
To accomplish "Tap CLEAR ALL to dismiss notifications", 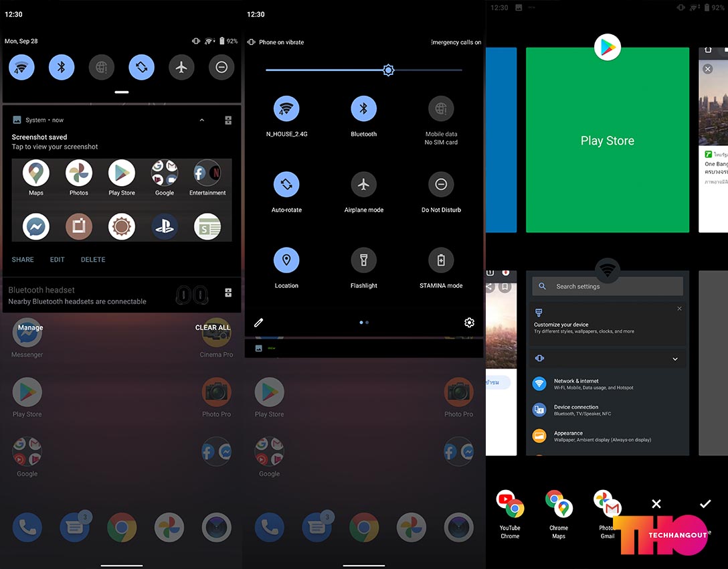I will tap(213, 327).
